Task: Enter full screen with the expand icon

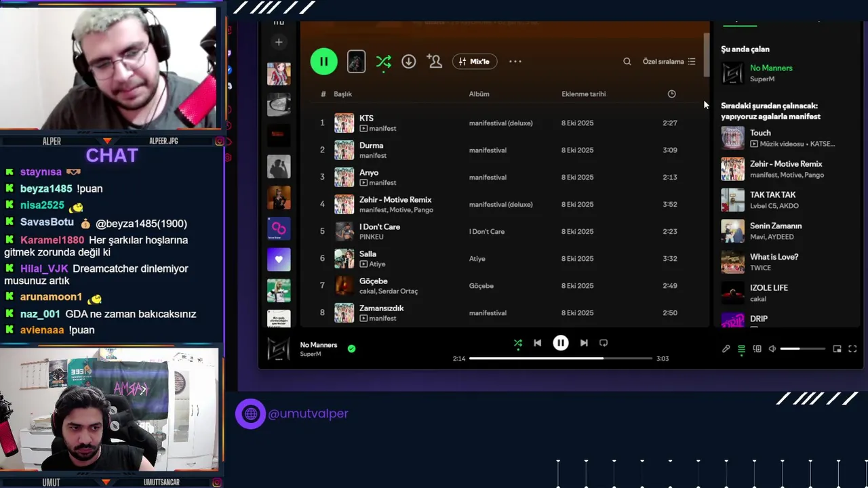Action: [x=852, y=349]
